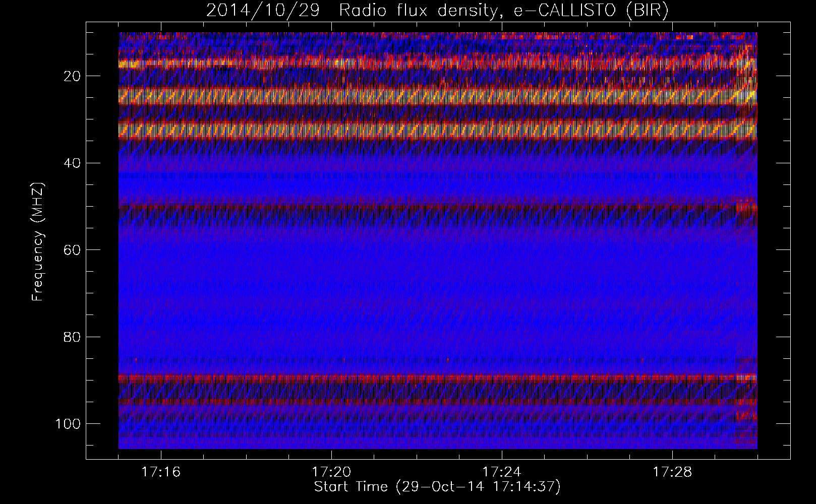Image resolution: width=816 pixels, height=504 pixels.
Task: Click the bright red band near 89 MHz
Action: (434, 377)
